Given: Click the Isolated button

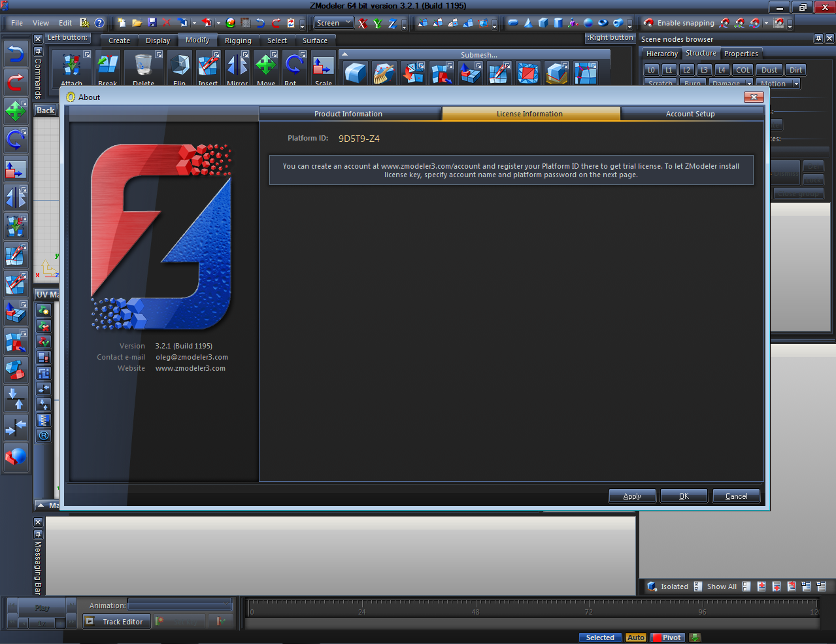Looking at the screenshot, I should click(667, 586).
